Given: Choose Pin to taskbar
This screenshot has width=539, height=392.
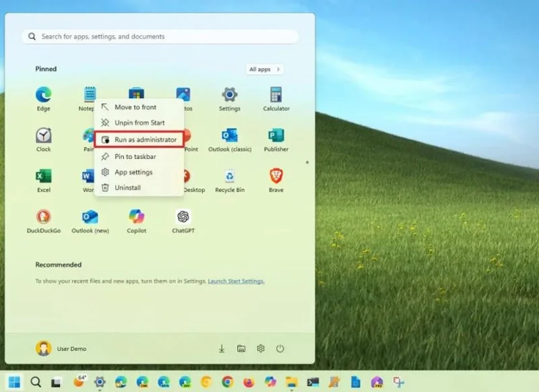Looking at the screenshot, I should (139, 157).
